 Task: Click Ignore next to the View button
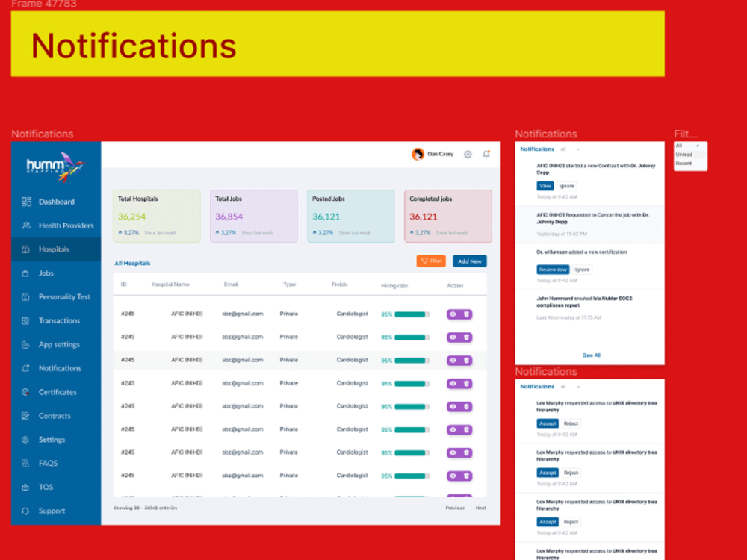click(566, 186)
